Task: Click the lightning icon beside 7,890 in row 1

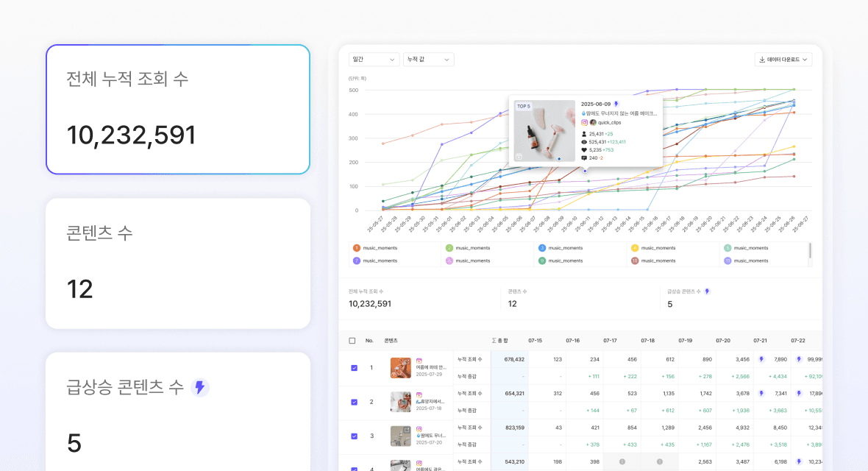Action: [761, 359]
